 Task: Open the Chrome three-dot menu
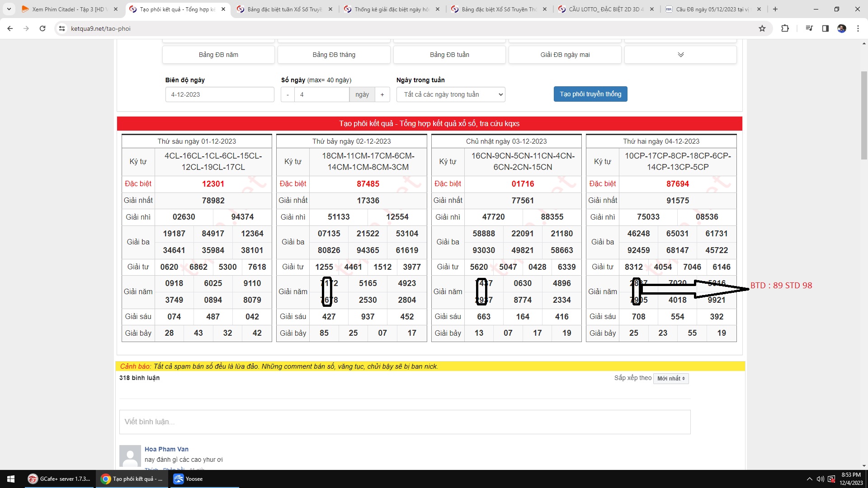pyautogui.click(x=858, y=28)
